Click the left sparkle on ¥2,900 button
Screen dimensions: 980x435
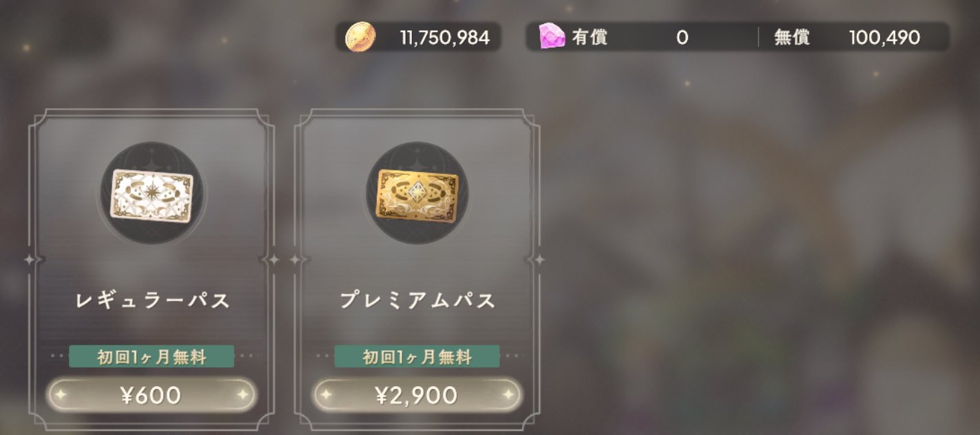point(326,395)
